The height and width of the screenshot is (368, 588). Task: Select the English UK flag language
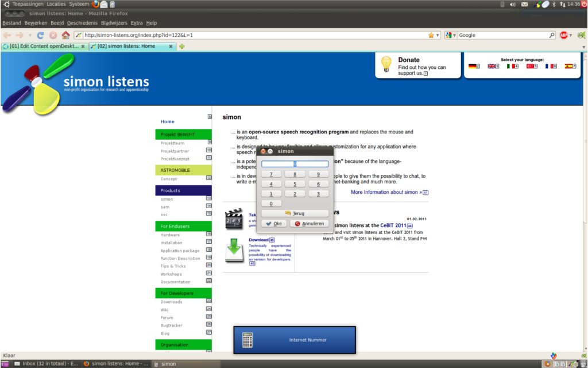point(492,66)
